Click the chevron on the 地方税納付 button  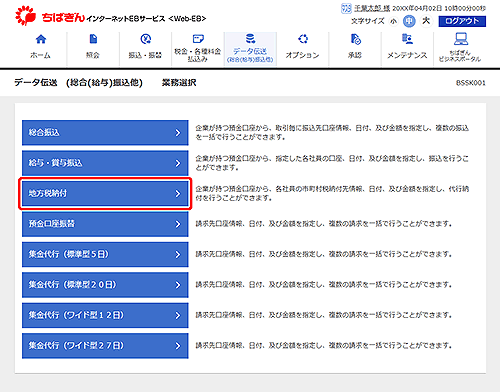(178, 194)
